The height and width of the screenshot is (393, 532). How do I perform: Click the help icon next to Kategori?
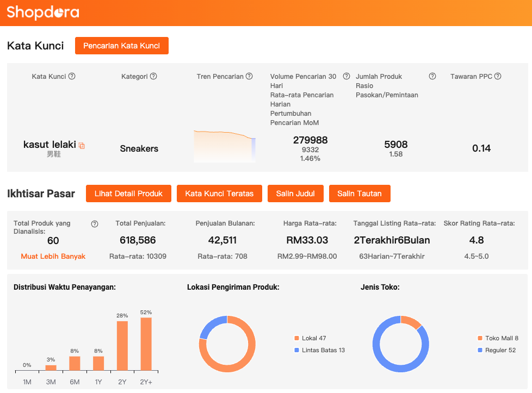(x=153, y=77)
